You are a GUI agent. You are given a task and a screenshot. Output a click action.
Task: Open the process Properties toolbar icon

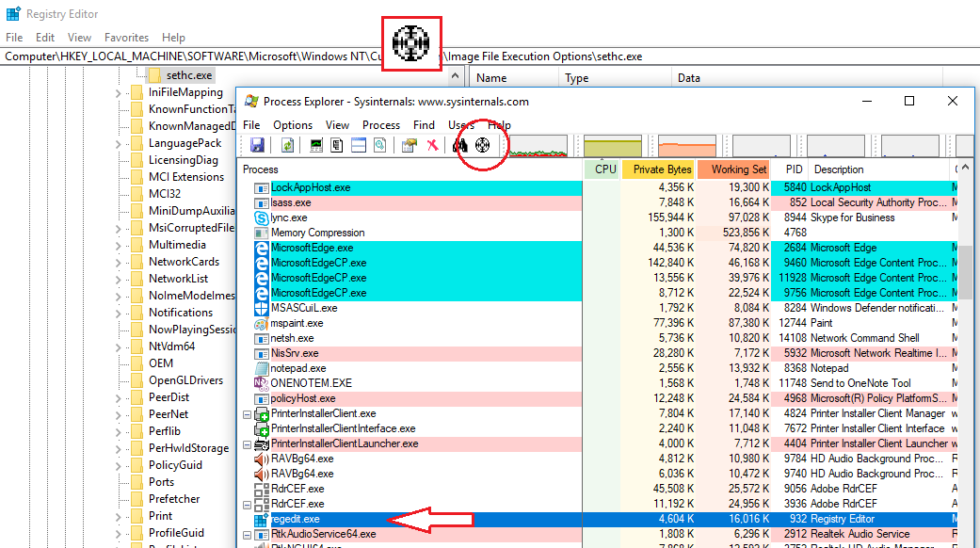pos(410,146)
